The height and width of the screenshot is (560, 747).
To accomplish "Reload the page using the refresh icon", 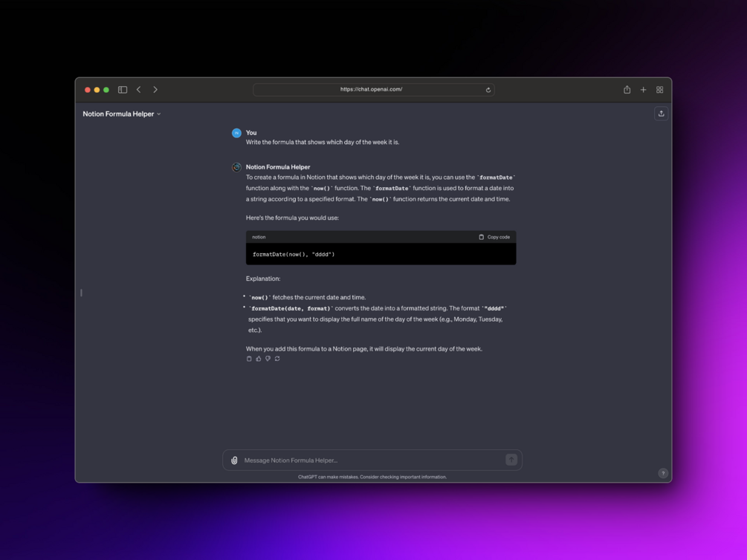I will [488, 90].
